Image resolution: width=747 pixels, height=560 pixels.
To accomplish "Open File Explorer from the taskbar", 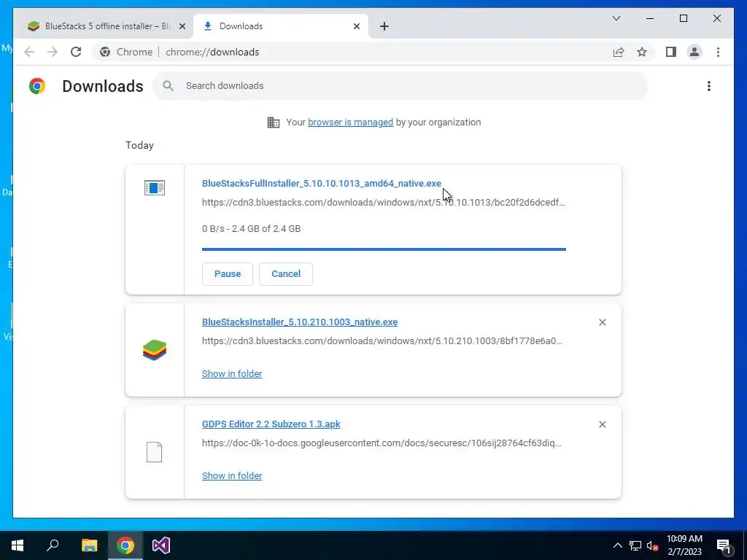I will tap(89, 545).
